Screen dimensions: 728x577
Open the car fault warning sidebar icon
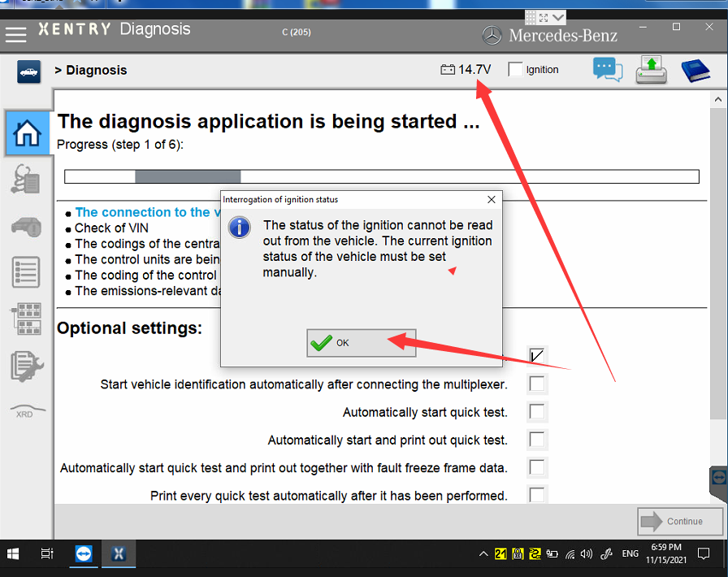tap(27, 227)
